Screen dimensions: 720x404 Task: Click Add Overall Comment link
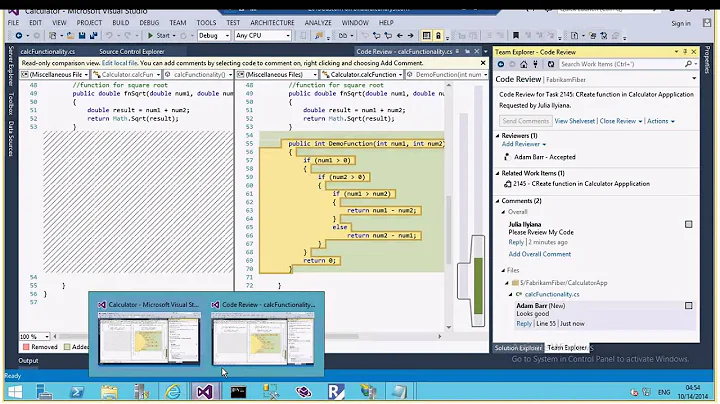pyautogui.click(x=540, y=254)
